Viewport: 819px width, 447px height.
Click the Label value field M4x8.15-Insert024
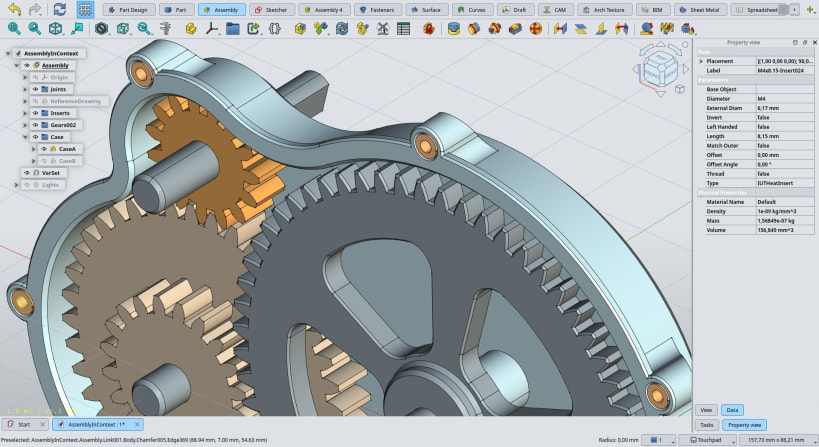785,70
